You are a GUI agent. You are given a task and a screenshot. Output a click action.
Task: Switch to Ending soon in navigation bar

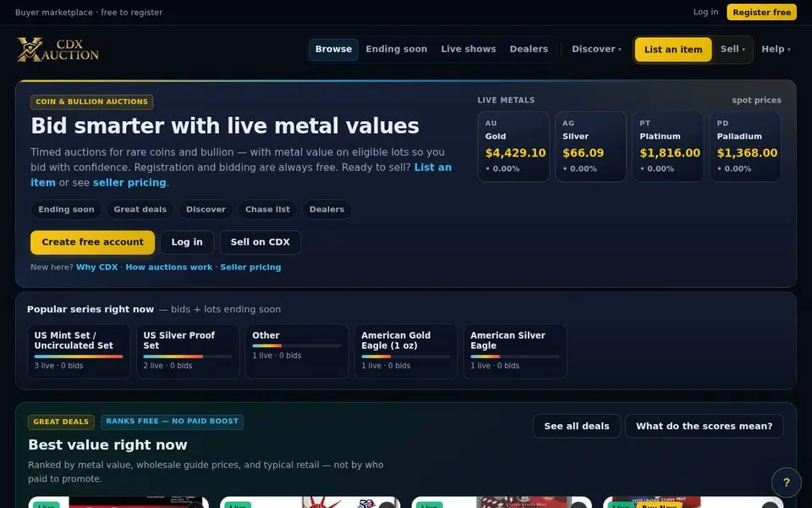click(396, 49)
